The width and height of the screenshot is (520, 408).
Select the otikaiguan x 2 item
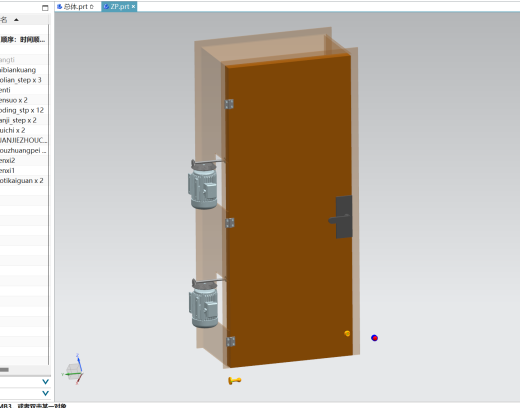pos(24,181)
